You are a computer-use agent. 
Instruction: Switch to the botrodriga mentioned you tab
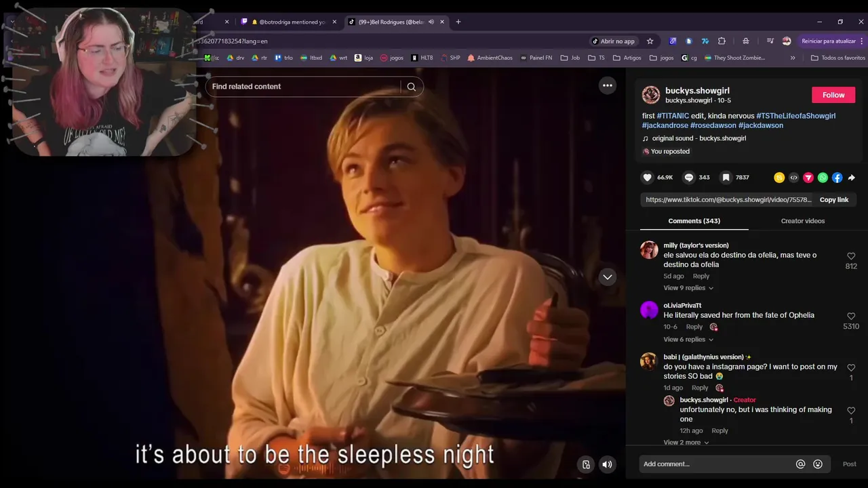click(288, 22)
